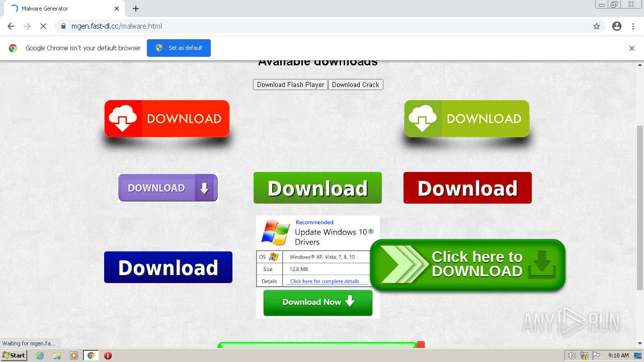The image size is (644, 362).
Task: Launch Internet Explorer from the taskbar
Action: pos(40,355)
